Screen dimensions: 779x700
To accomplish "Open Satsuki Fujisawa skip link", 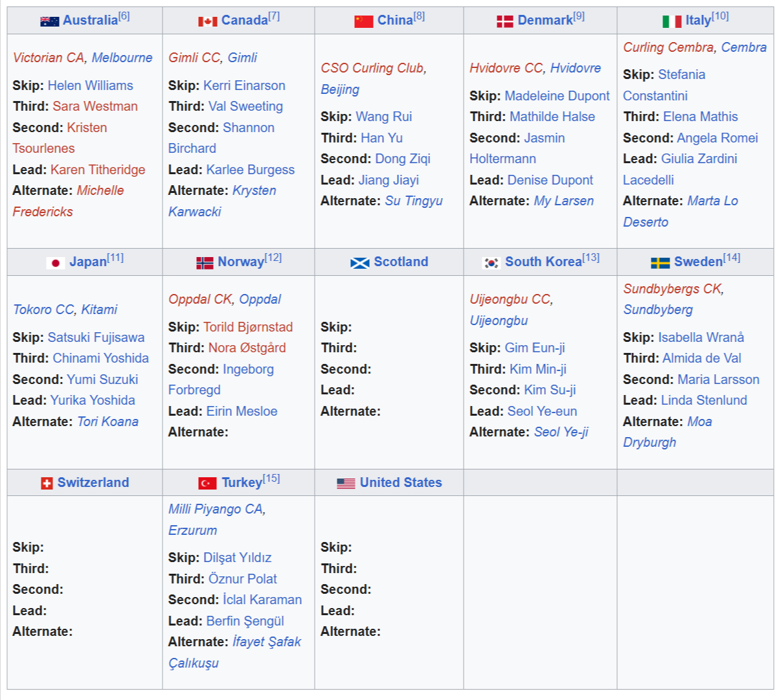I will coord(96,337).
